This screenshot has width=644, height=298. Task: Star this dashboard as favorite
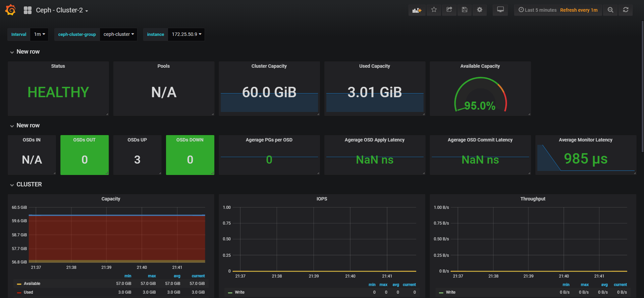click(434, 10)
